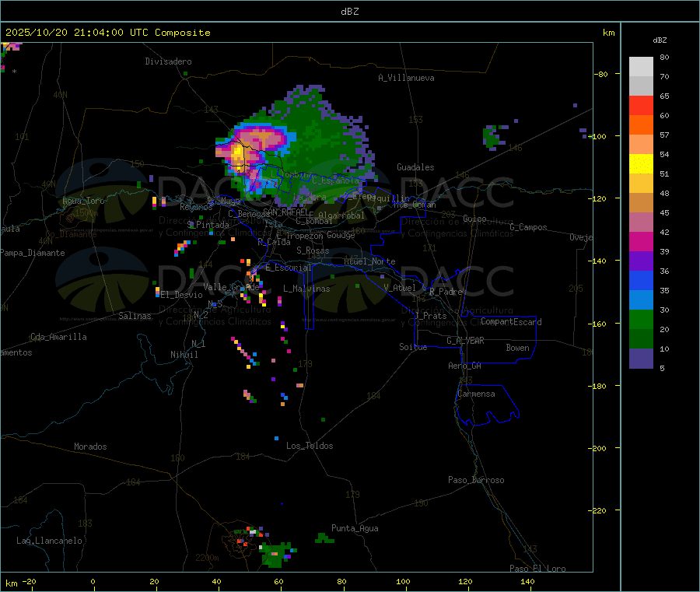Select the SAN_RAFAEL city label
The height and width of the screenshot is (592, 700).
click(285, 212)
